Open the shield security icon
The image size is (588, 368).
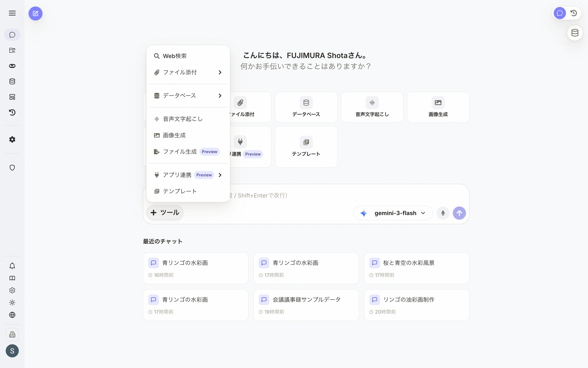12,168
